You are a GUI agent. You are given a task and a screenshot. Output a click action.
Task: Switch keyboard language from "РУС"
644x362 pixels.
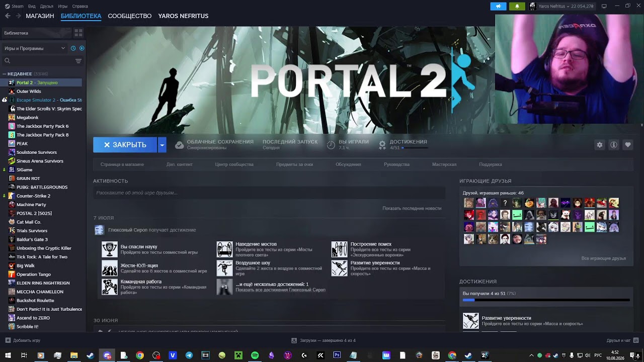coord(598,355)
